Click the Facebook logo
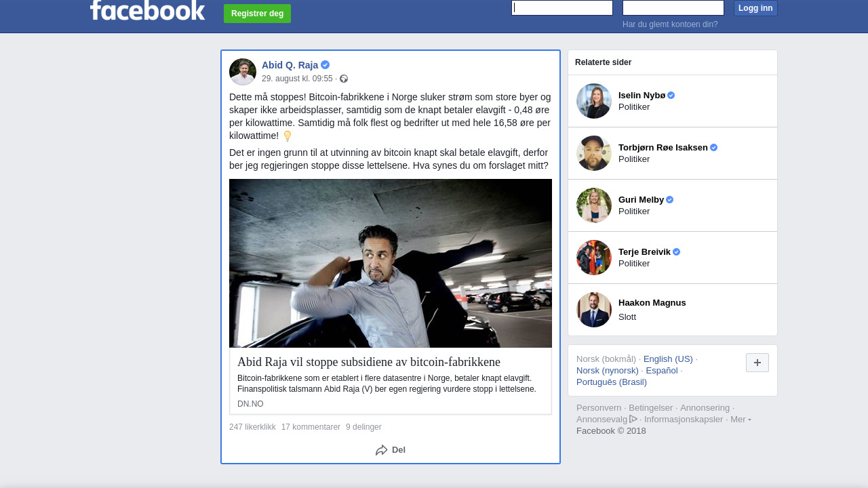 click(x=147, y=10)
